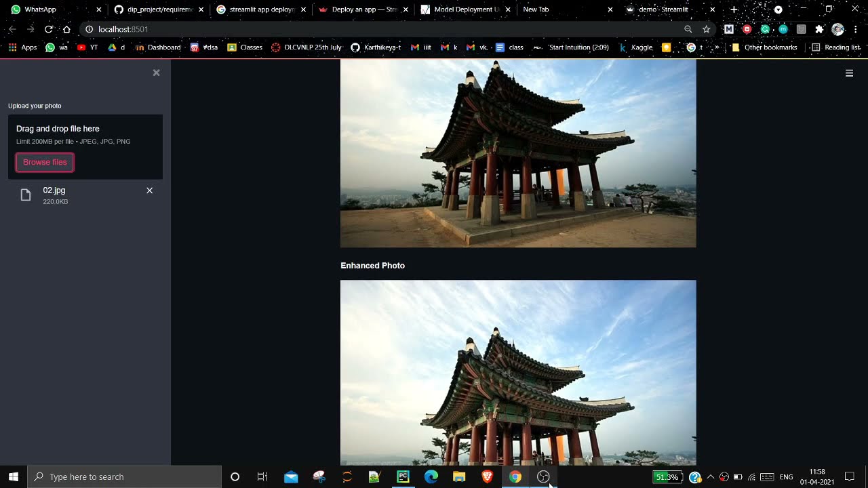Open PyCharm from the taskbar
868x488 pixels.
pos(403,476)
